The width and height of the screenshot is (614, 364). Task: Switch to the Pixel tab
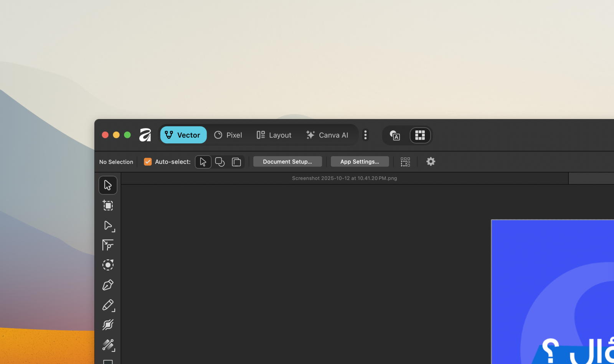click(228, 135)
